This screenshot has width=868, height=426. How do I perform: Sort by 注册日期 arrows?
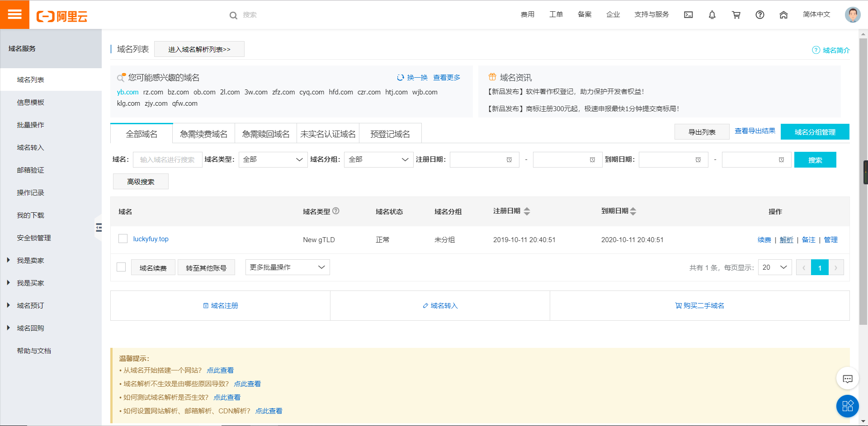(527, 211)
